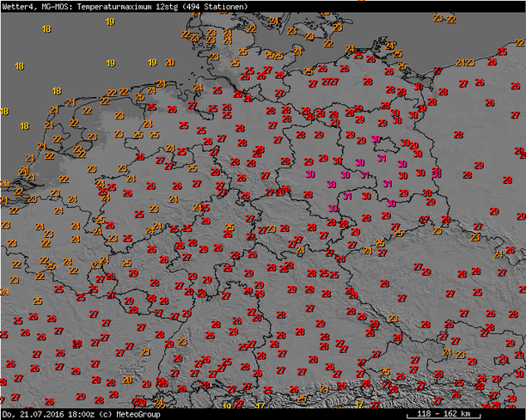The height and width of the screenshot is (420, 526).
Task: Click the "Do, 21.07.2016 18:00z" timestamp
Action: click(48, 414)
